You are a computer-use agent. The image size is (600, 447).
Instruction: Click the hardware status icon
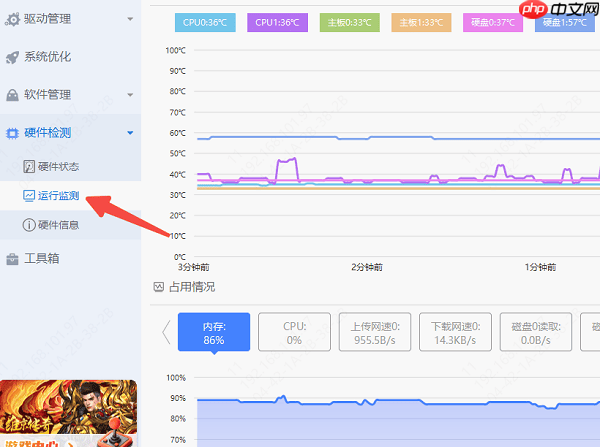[29, 166]
